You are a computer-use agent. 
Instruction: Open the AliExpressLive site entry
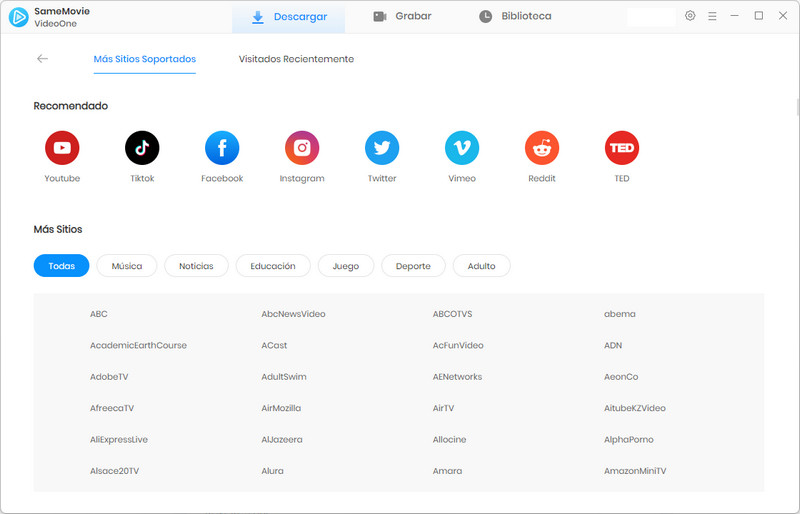pos(119,439)
